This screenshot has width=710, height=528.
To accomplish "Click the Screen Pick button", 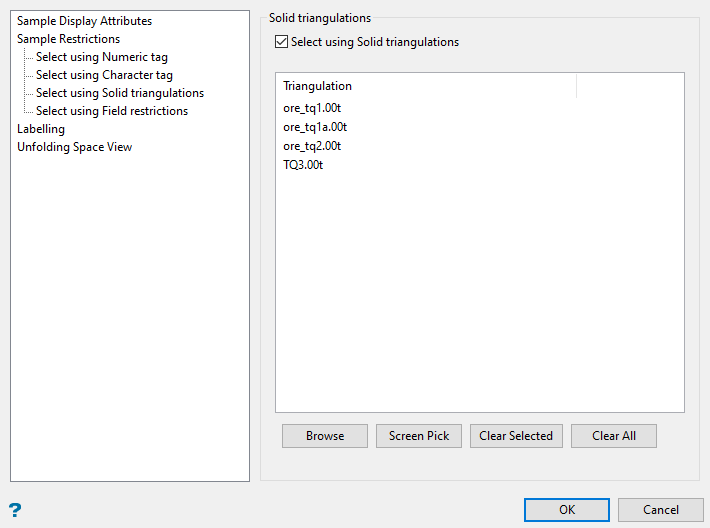I will (419, 436).
